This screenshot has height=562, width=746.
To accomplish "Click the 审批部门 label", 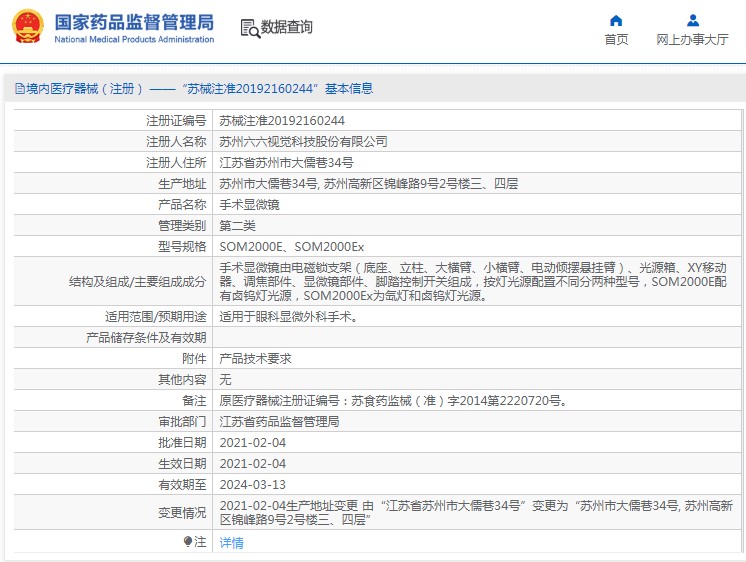I will tap(182, 422).
